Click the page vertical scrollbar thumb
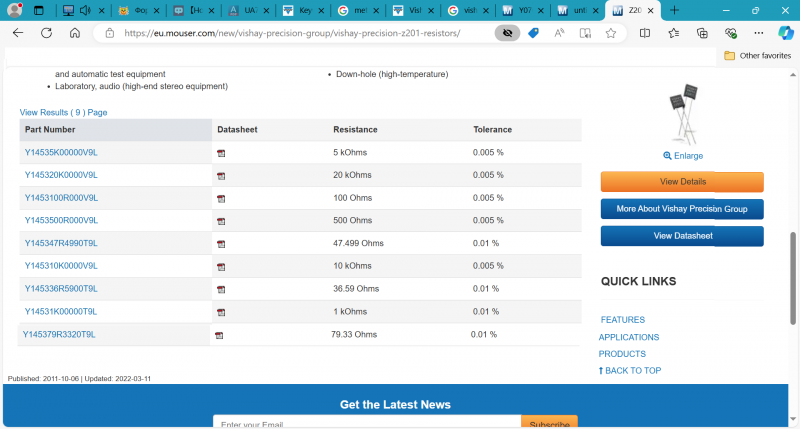This screenshot has width=800, height=429. coord(793,278)
